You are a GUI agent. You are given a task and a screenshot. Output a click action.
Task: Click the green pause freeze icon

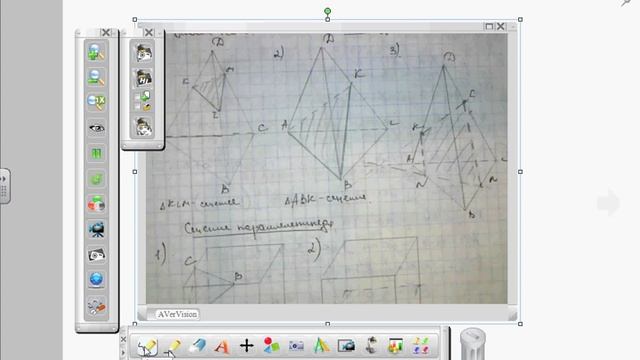point(96,153)
